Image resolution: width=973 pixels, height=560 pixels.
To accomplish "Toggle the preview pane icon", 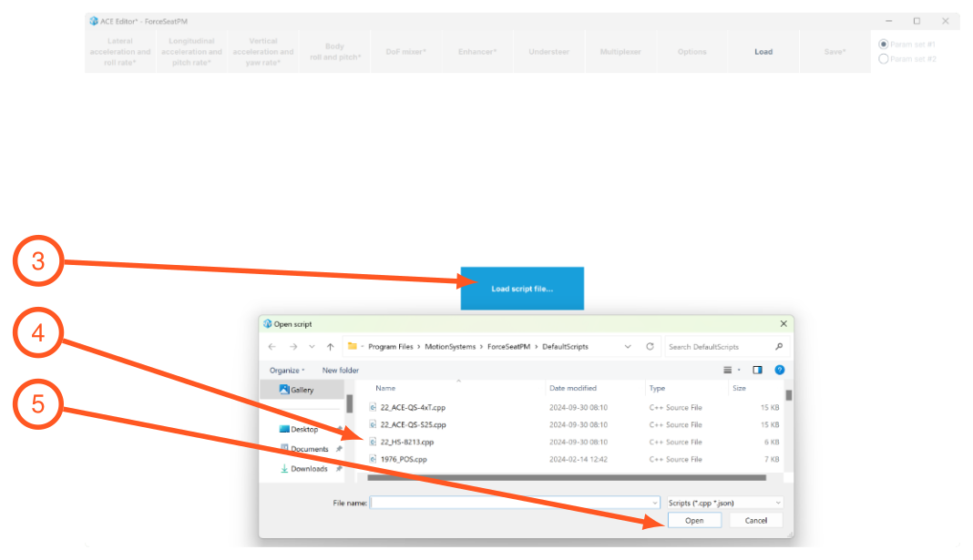I will [x=757, y=371].
